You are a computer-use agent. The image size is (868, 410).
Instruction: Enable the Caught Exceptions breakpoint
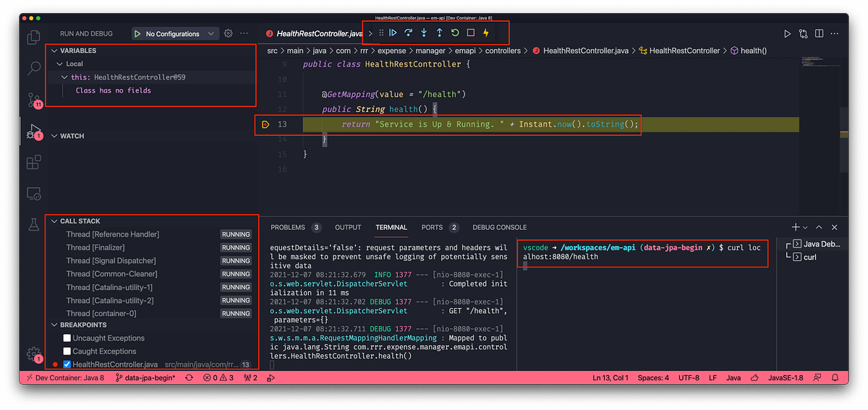[x=67, y=351]
